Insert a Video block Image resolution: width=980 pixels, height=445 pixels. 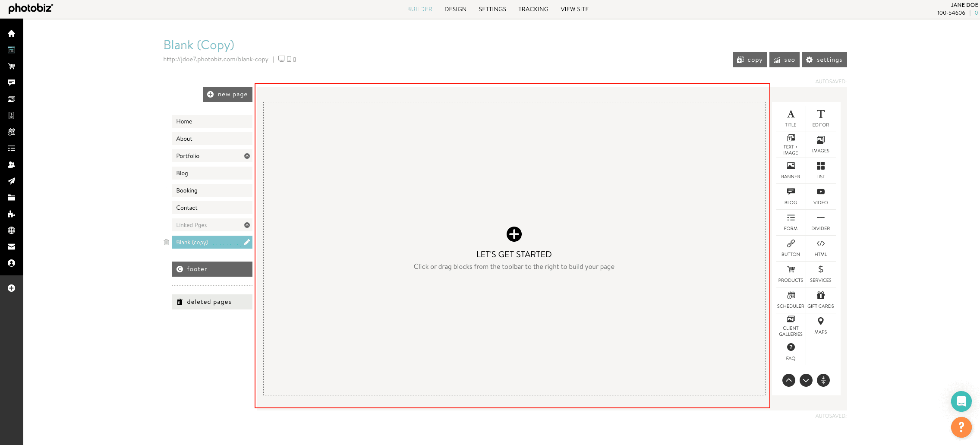coord(820,195)
